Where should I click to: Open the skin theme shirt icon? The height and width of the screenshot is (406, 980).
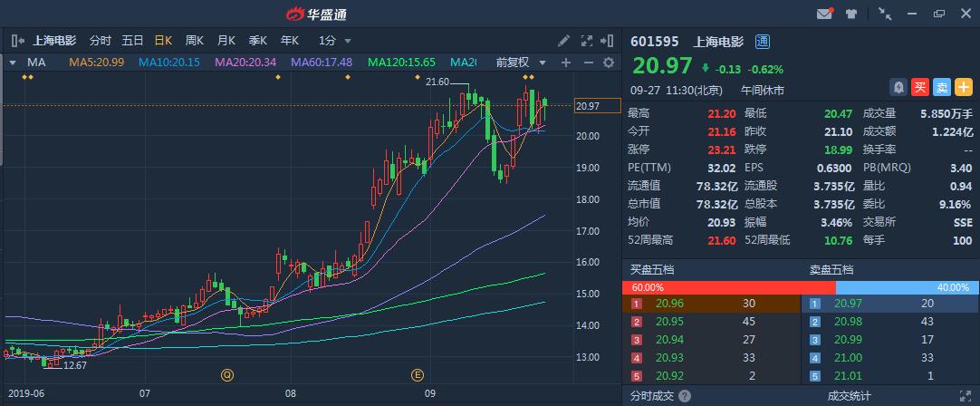click(851, 14)
